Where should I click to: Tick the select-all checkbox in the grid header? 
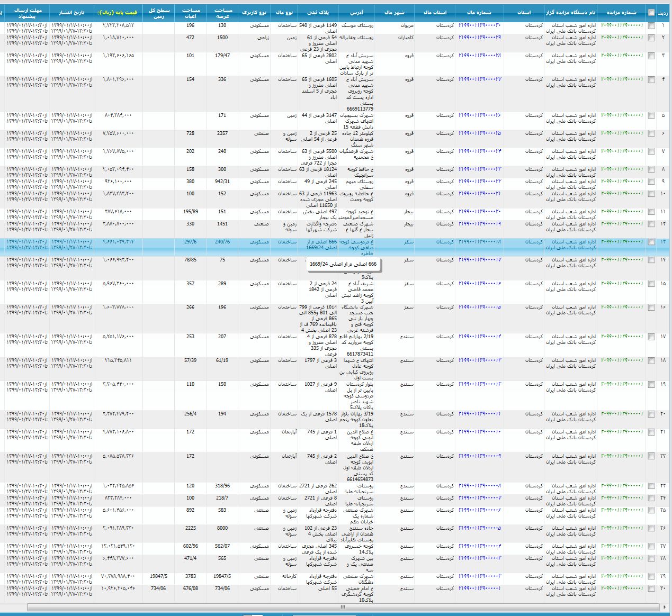[651, 13]
